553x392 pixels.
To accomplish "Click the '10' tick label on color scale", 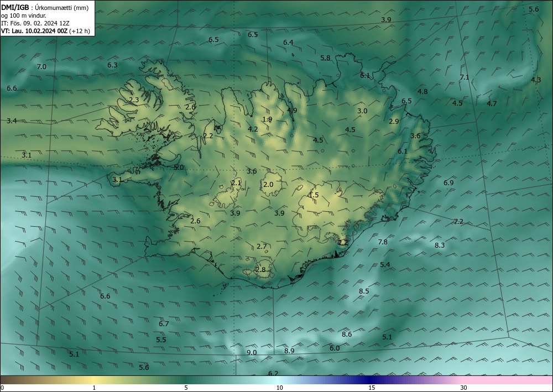I will tap(279, 388).
